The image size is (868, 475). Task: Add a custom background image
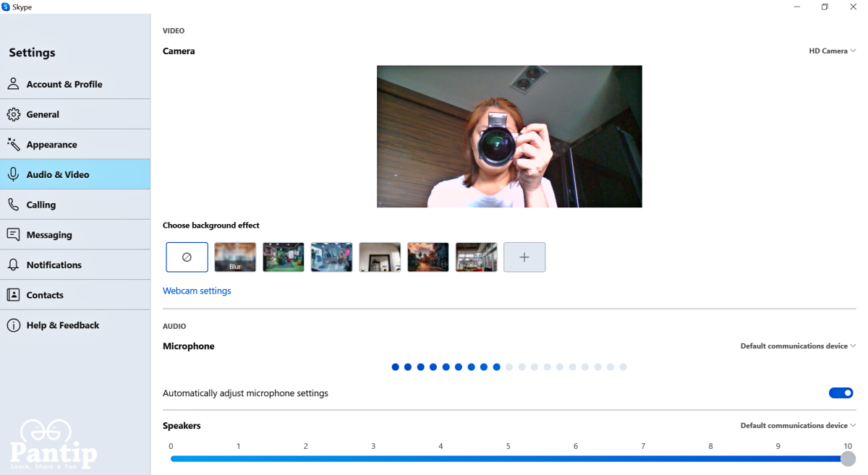click(524, 257)
